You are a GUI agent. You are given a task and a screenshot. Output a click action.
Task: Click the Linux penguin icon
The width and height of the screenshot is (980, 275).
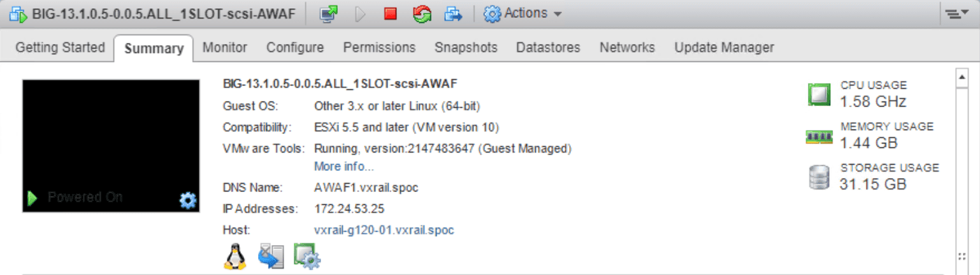pyautogui.click(x=235, y=256)
